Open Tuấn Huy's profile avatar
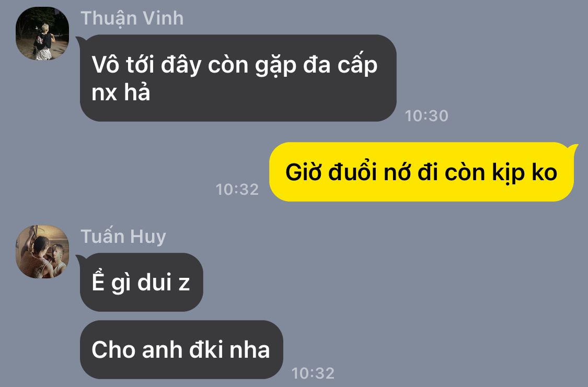The image size is (588, 387). [42, 252]
